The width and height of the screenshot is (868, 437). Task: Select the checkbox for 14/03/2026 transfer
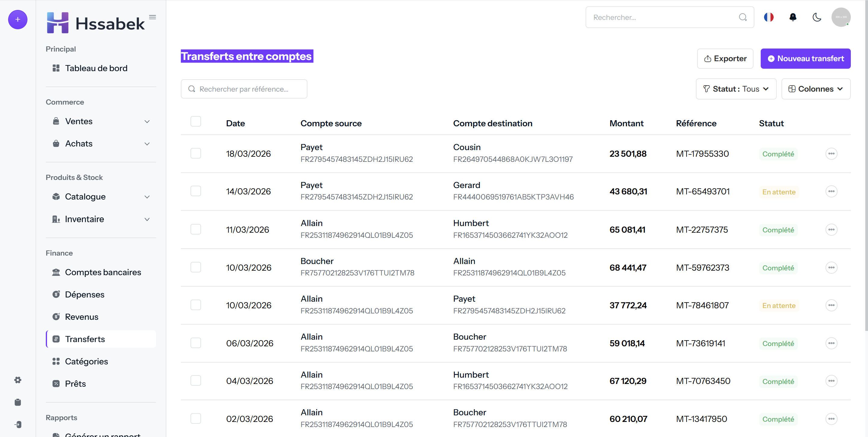tap(195, 191)
